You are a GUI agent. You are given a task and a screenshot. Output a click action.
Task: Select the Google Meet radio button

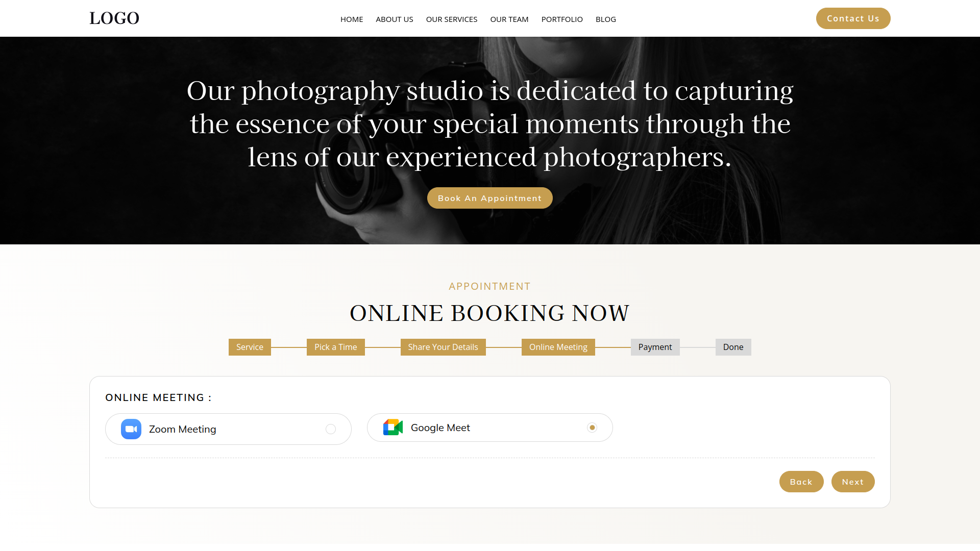592,428
